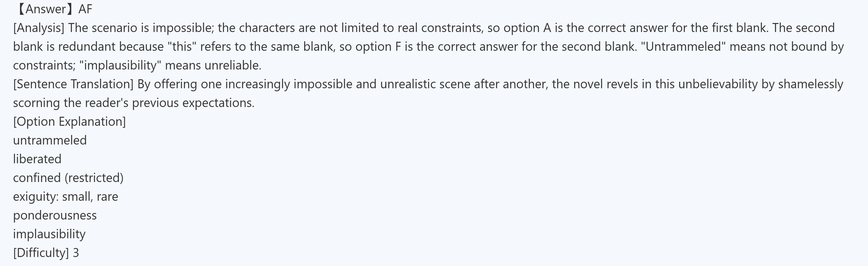Screen dimensions: 868x266
Task: Click the [Option Explanation] heading
Action: point(69,121)
